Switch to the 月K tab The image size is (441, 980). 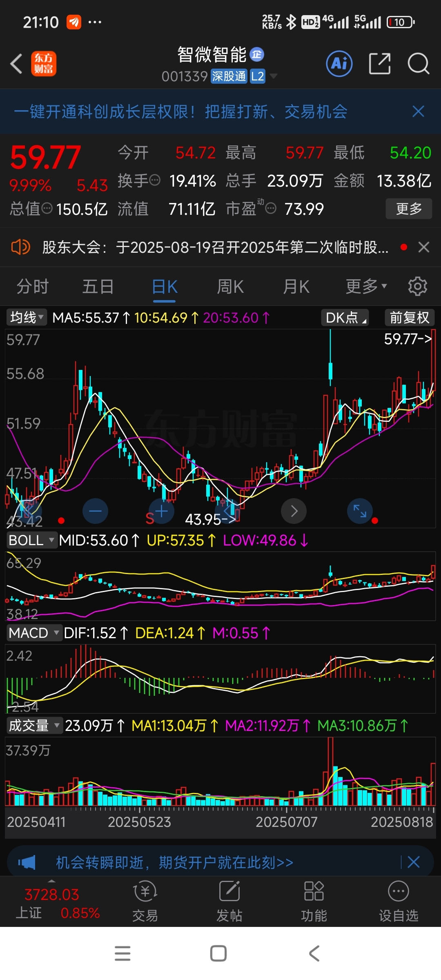pyautogui.click(x=296, y=287)
